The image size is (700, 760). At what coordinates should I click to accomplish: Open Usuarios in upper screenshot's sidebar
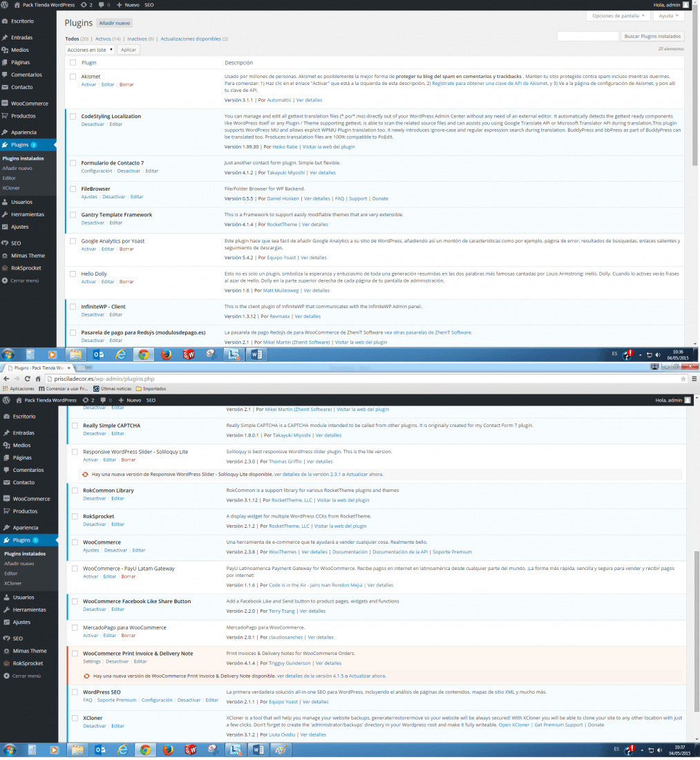(22, 202)
